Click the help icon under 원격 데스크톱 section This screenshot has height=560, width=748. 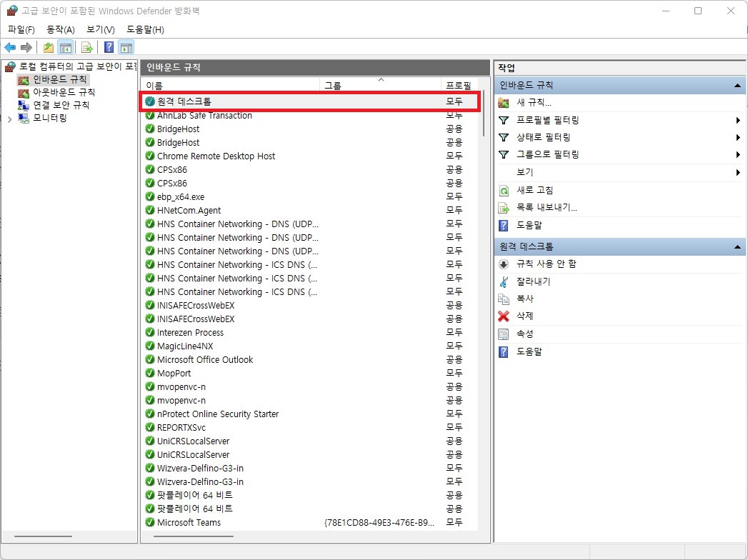[x=503, y=352]
